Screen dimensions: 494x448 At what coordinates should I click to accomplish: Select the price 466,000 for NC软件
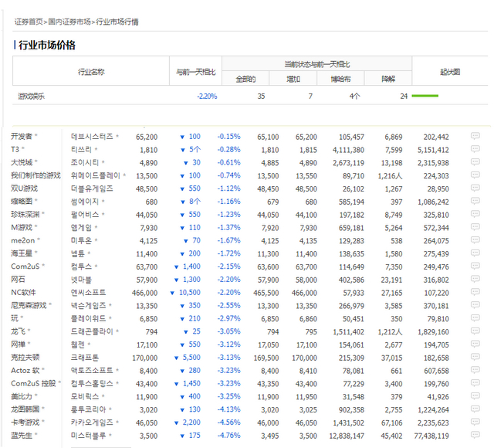144,293
